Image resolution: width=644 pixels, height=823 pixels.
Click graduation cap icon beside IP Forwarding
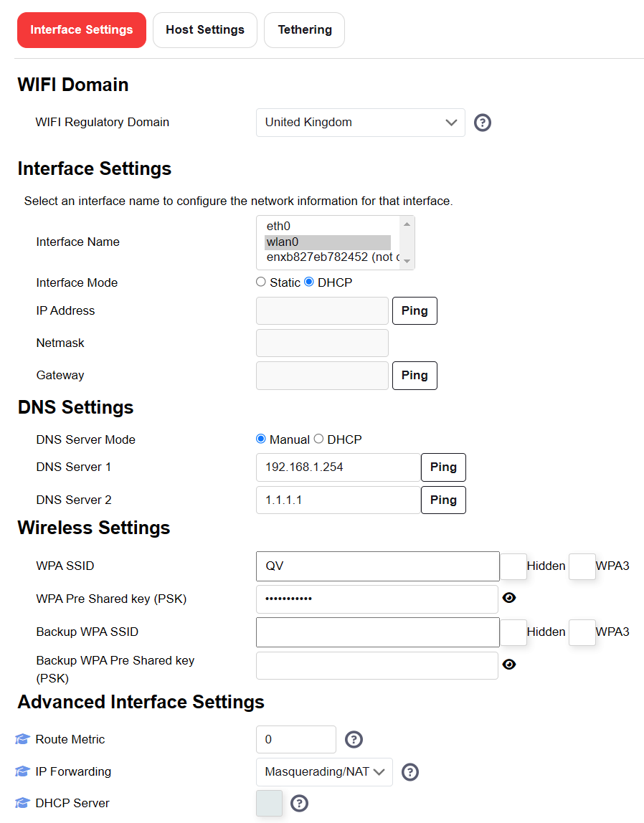22,771
